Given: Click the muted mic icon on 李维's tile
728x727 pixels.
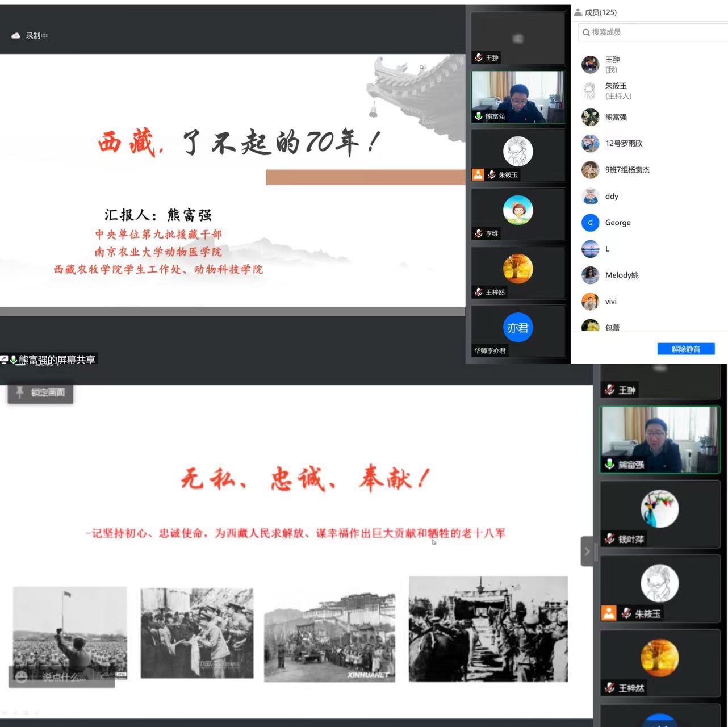Looking at the screenshot, I should coord(479,233).
